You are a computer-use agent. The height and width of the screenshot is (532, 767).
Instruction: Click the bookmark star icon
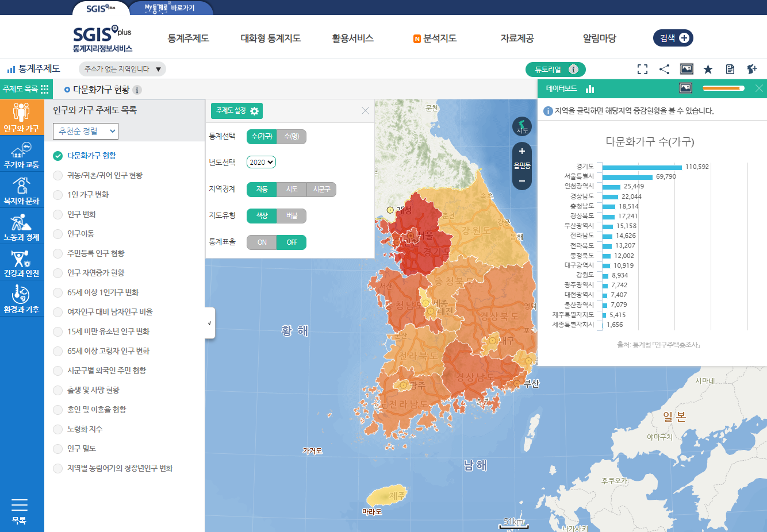(708, 69)
